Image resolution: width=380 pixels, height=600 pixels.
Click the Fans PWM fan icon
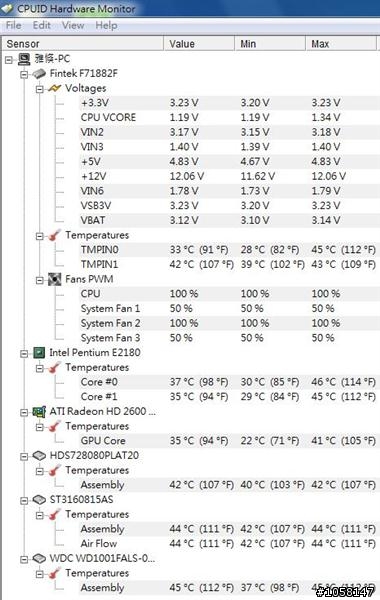point(54,279)
